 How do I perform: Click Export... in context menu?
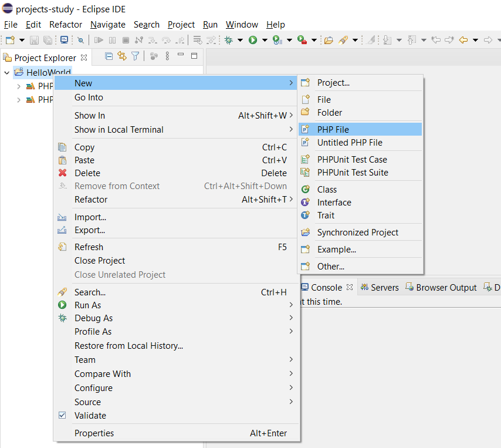177,230
